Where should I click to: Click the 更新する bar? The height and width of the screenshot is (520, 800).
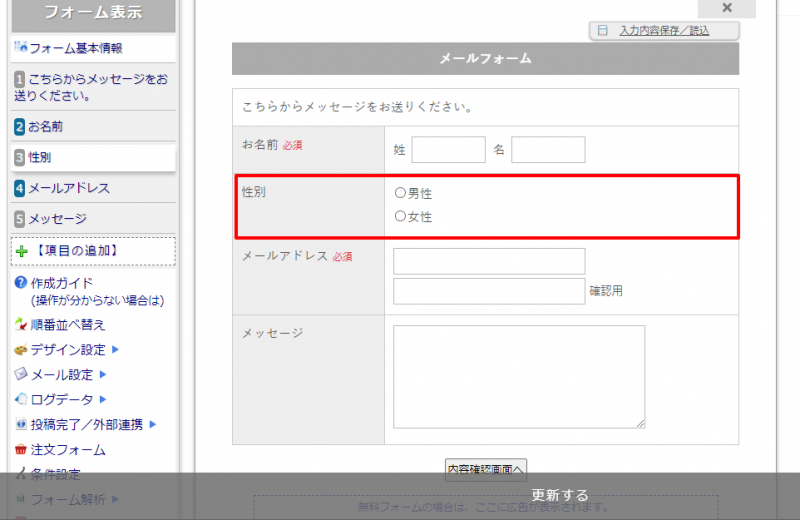[x=560, y=495]
